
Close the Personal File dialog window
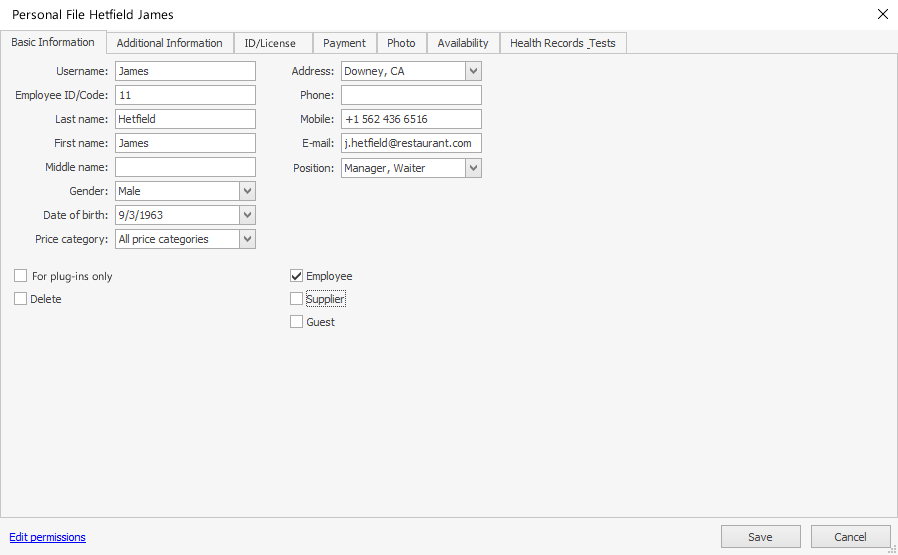pyautogui.click(x=881, y=14)
